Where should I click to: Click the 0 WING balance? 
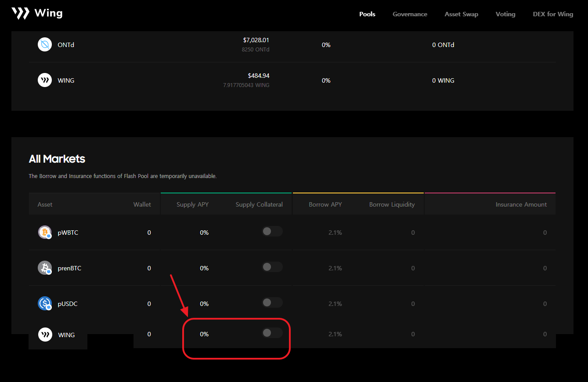[x=443, y=80]
